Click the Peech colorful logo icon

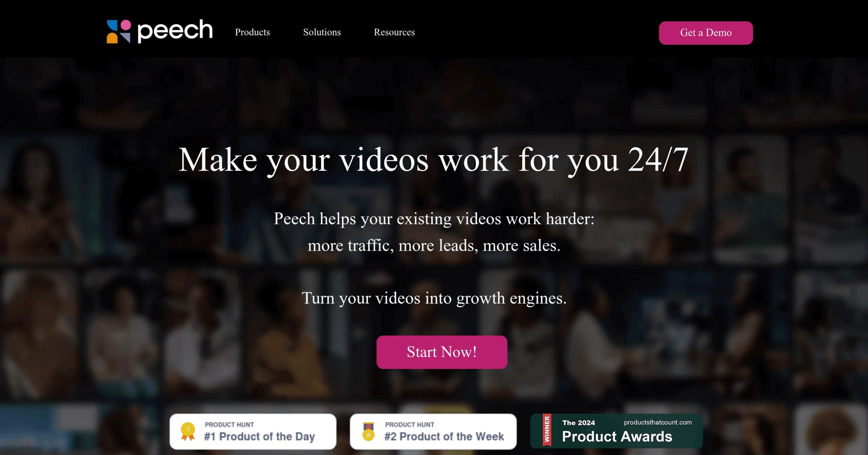tap(119, 31)
